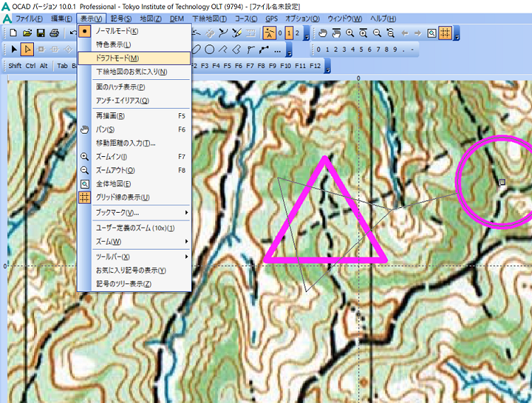The width and height of the screenshot is (532, 403).
Task: Open the DEM menu
Action: [x=177, y=18]
